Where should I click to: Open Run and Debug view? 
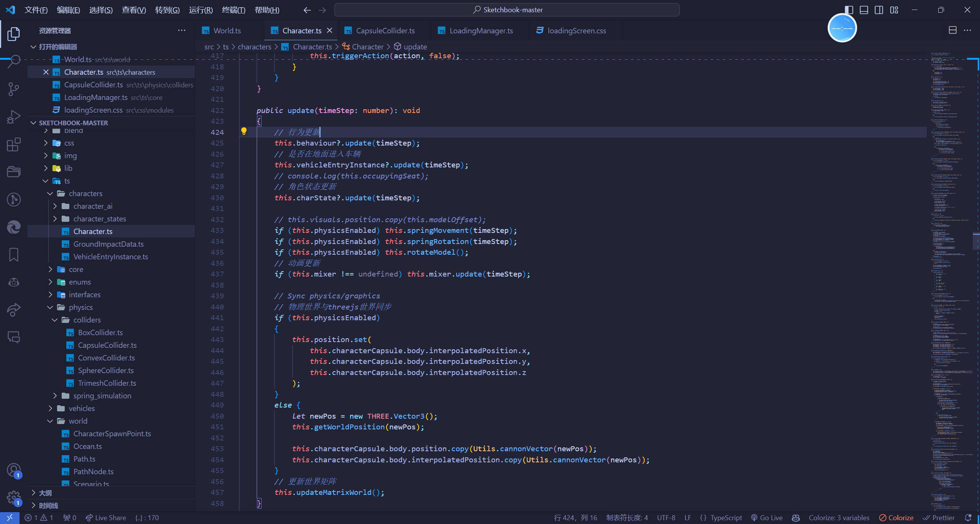tap(14, 117)
